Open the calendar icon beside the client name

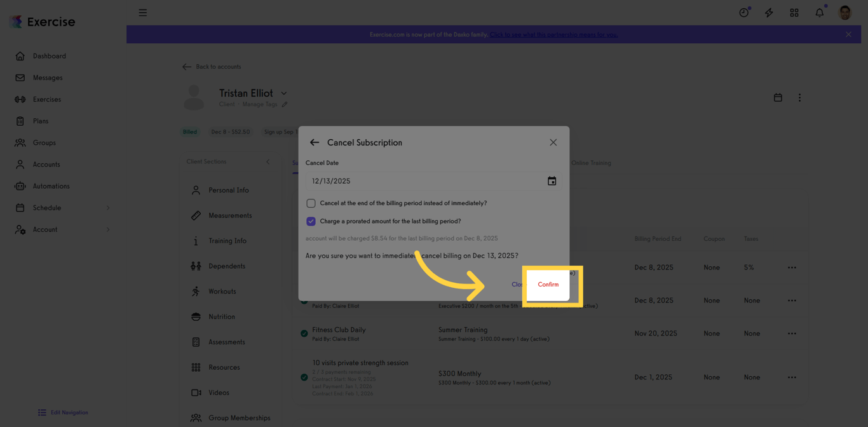(x=778, y=98)
